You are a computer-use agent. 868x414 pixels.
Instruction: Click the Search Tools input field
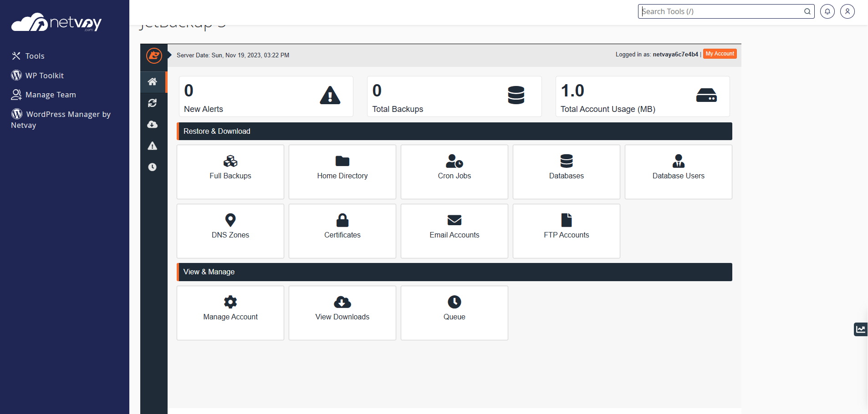click(720, 11)
